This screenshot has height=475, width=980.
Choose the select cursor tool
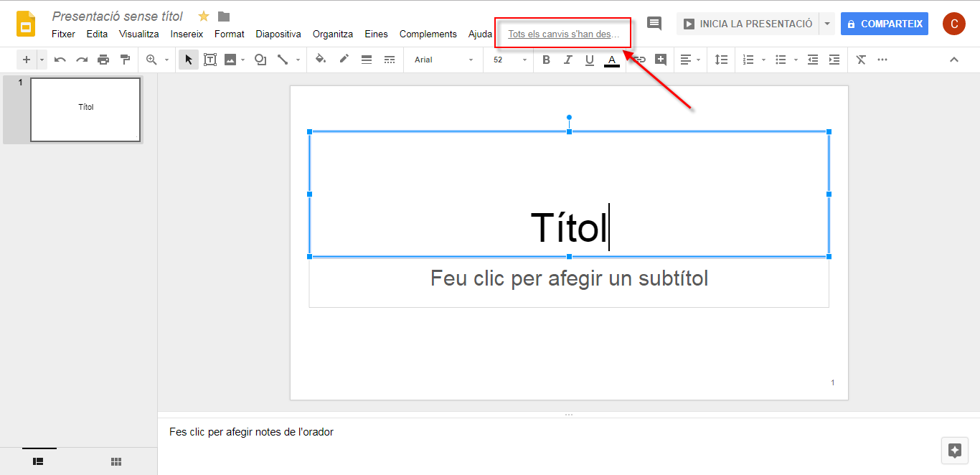189,60
